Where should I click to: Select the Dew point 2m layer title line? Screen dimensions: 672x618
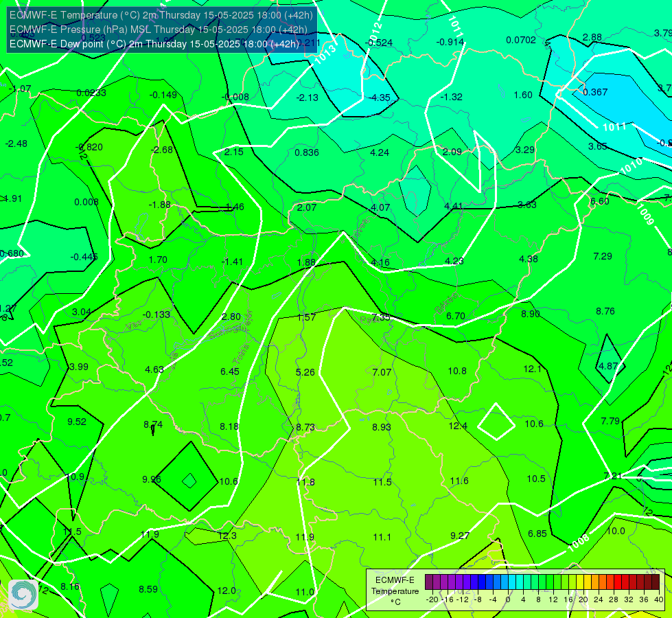pyautogui.click(x=154, y=44)
